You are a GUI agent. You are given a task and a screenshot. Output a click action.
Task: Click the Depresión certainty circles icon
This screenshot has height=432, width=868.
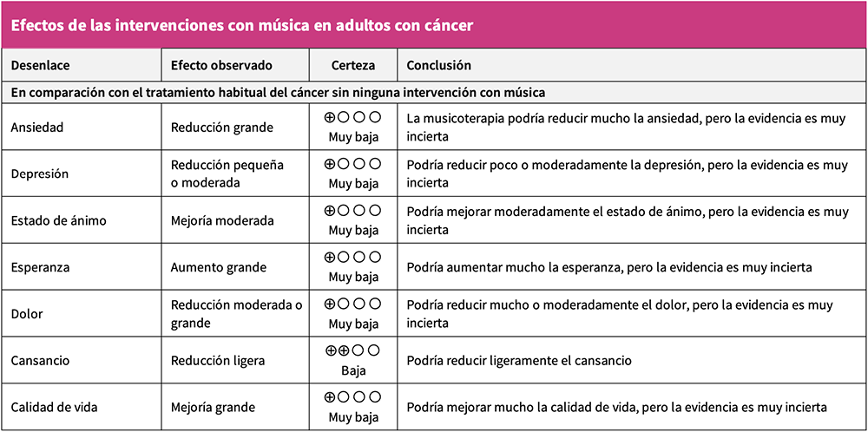[352, 164]
